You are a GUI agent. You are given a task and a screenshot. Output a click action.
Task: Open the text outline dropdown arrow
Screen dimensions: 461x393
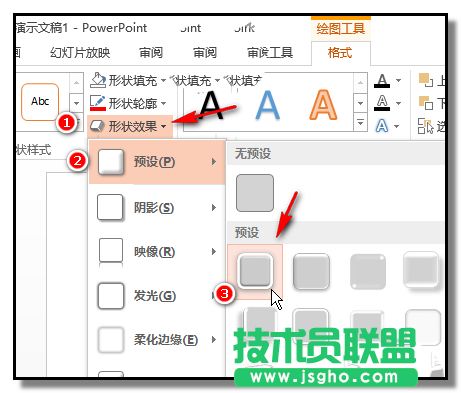point(398,103)
